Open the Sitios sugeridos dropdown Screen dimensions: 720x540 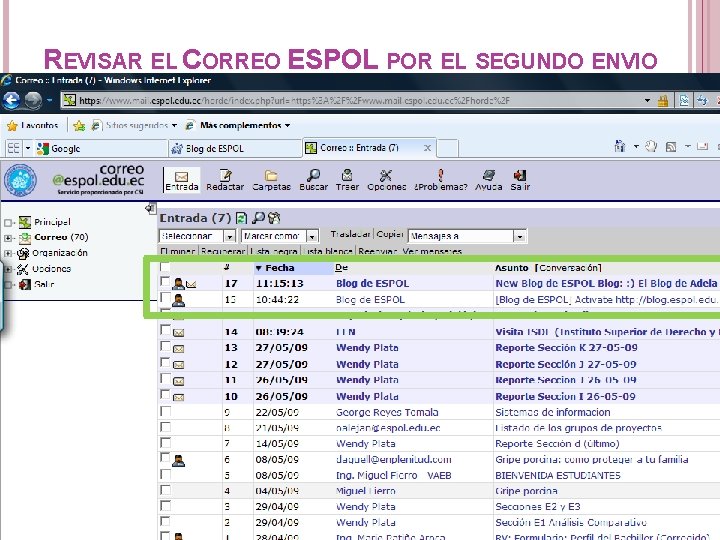tap(134, 125)
